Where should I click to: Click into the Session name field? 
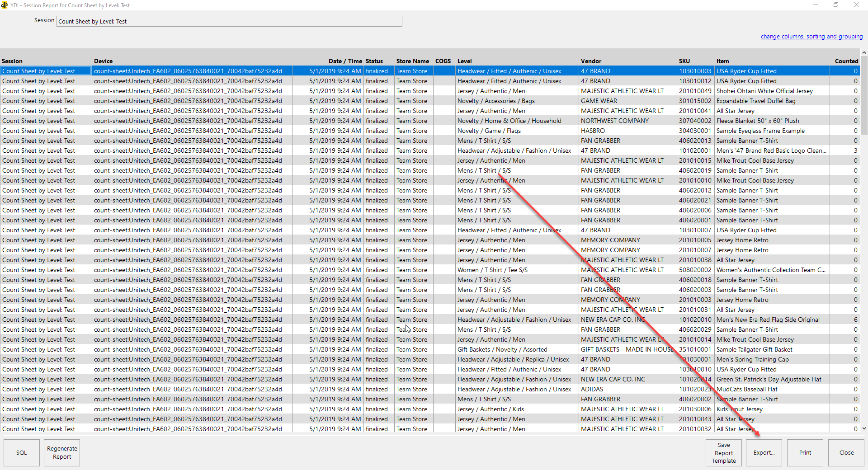[229, 21]
